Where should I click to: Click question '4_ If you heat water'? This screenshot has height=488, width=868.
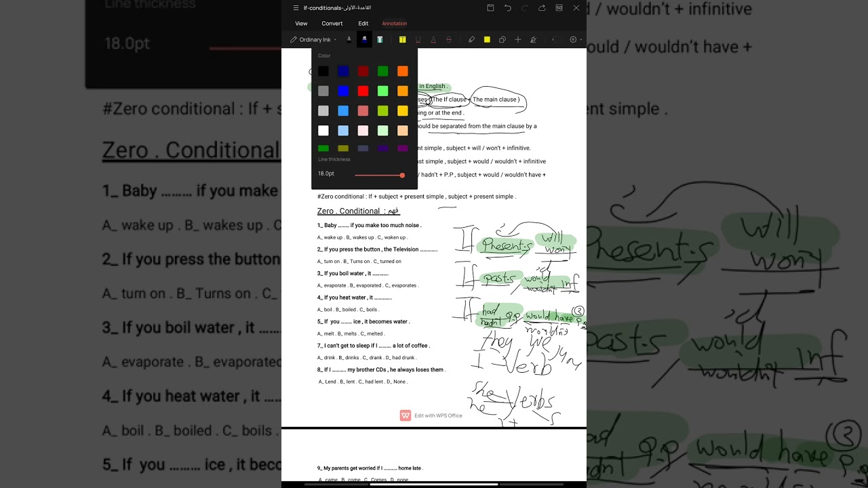pos(355,298)
